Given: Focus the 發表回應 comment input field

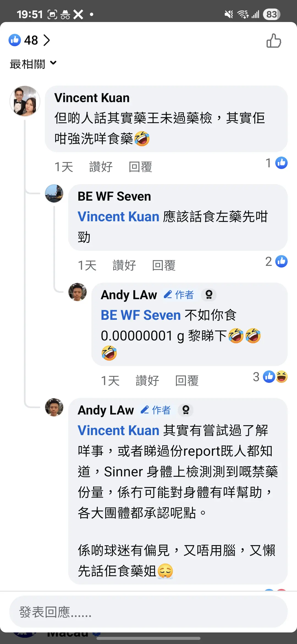Looking at the screenshot, I should click(x=148, y=612).
